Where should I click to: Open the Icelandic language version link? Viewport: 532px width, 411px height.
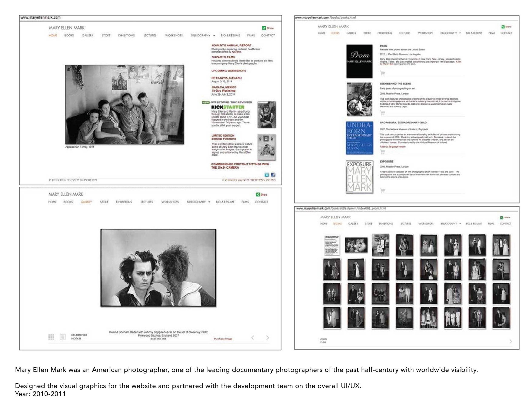(393, 147)
